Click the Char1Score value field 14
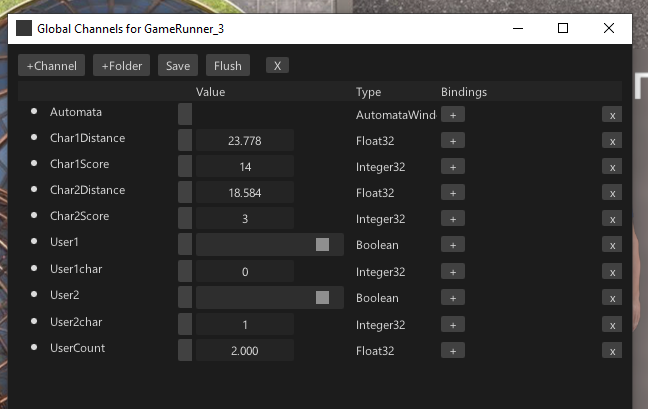This screenshot has height=409, width=648. 245,166
